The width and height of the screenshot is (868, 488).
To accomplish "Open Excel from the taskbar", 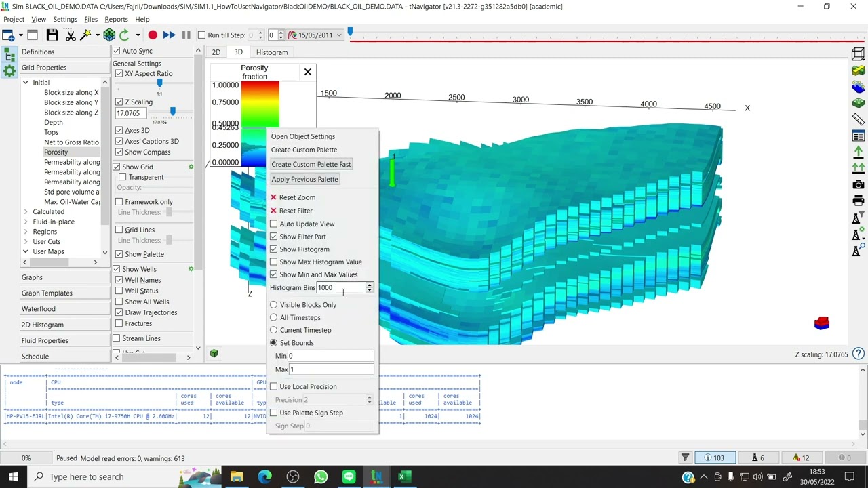I will coord(404,476).
